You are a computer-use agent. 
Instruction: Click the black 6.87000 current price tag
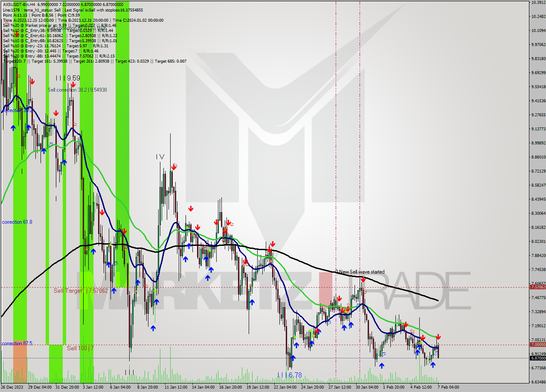[x=537, y=358]
